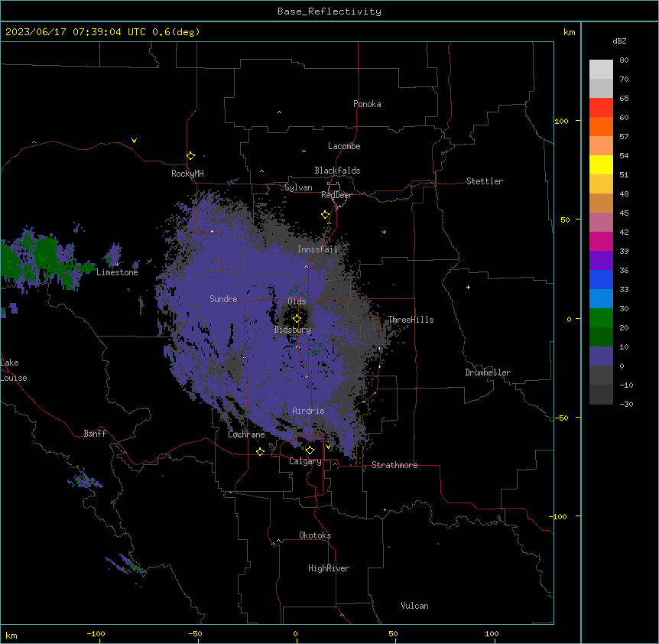Click the dBZ label above the legend

[619, 41]
